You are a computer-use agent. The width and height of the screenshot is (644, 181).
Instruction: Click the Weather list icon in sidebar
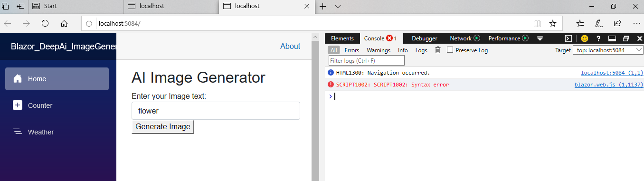tap(18, 132)
